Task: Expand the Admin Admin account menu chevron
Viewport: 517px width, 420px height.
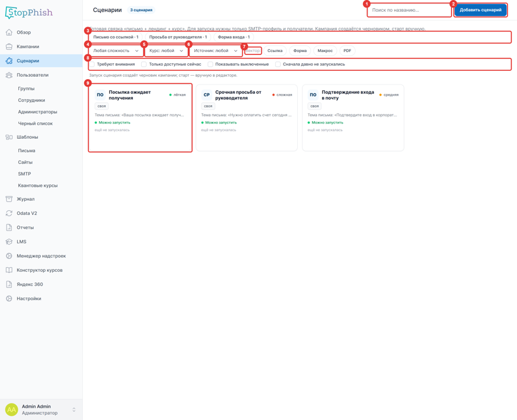Action: pyautogui.click(x=74, y=409)
